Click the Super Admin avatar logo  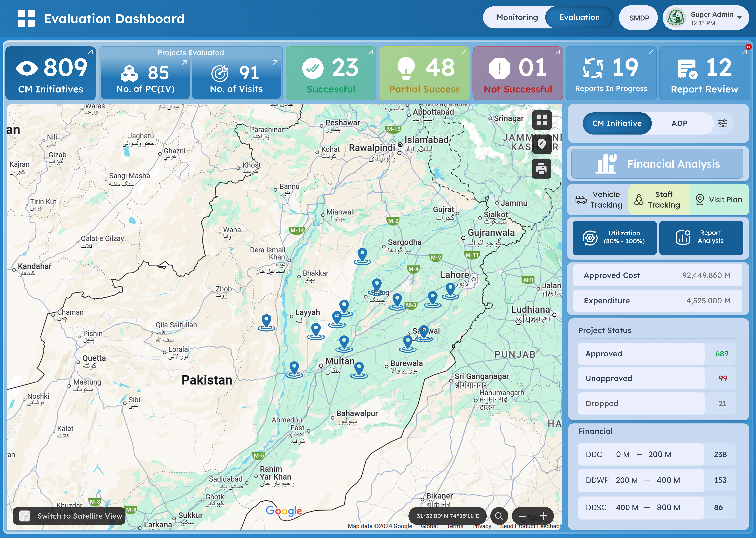tap(676, 18)
